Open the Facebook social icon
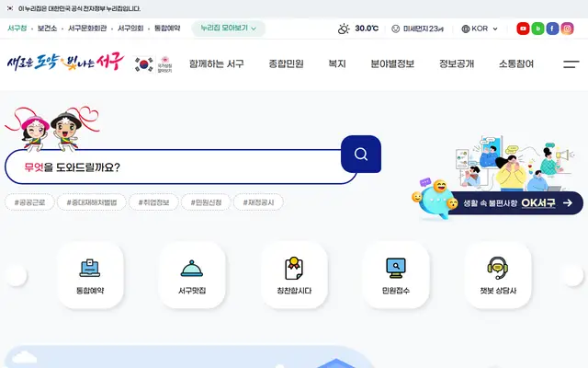Screen dimensions: 588x368 552,29
